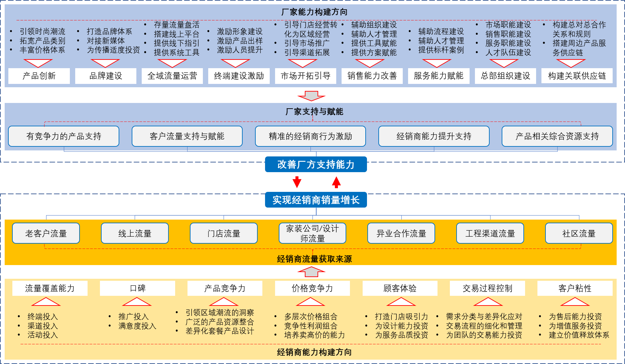The width and height of the screenshot is (625, 364).
Task: Select the 价格竞争力 box
Action: (x=312, y=288)
